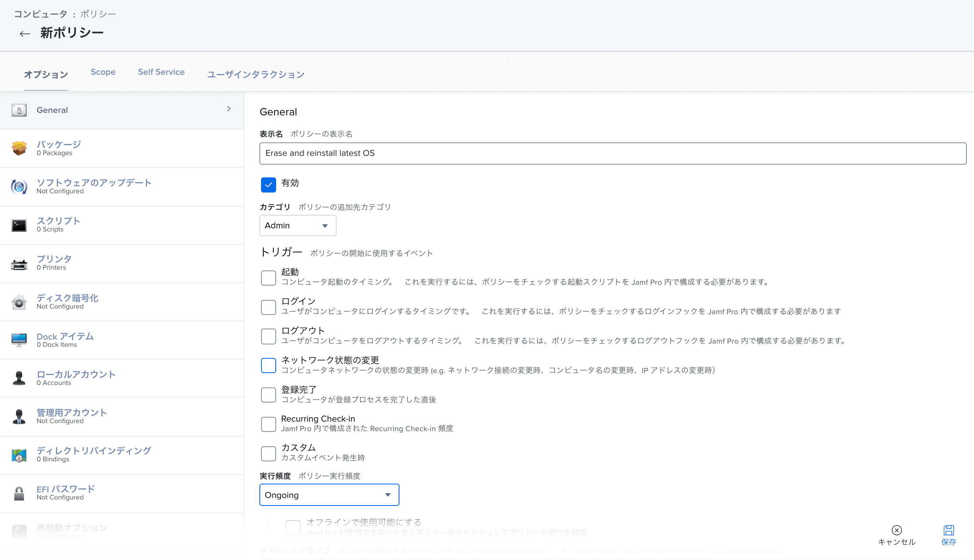Image resolution: width=974 pixels, height=560 pixels.
Task: Select the General section icon
Action: 19,110
